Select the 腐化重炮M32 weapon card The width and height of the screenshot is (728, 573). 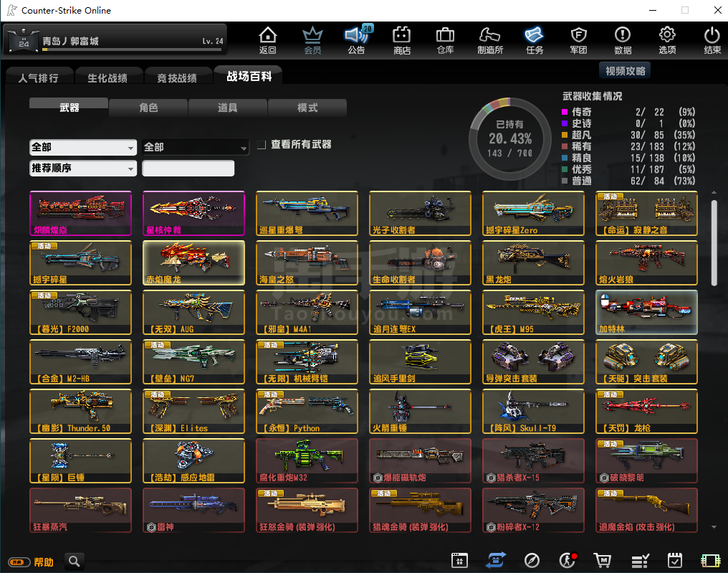(307, 461)
